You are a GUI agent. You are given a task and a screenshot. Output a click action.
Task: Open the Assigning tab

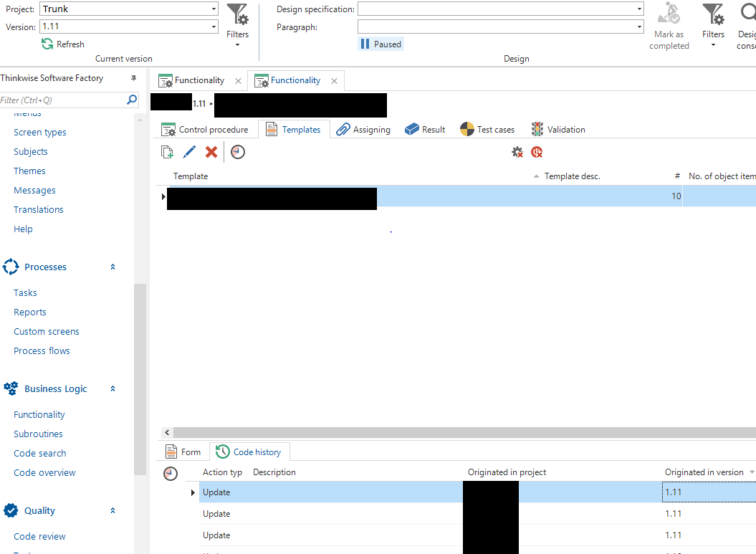(363, 130)
